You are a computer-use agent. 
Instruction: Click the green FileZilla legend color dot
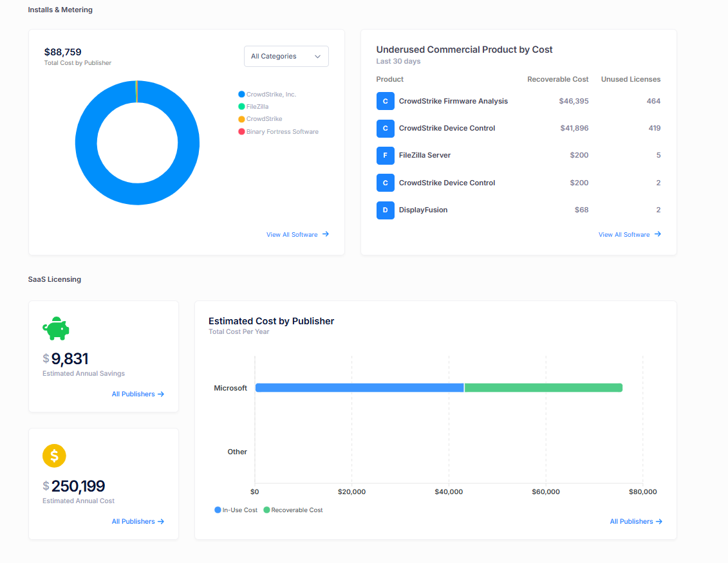(242, 106)
